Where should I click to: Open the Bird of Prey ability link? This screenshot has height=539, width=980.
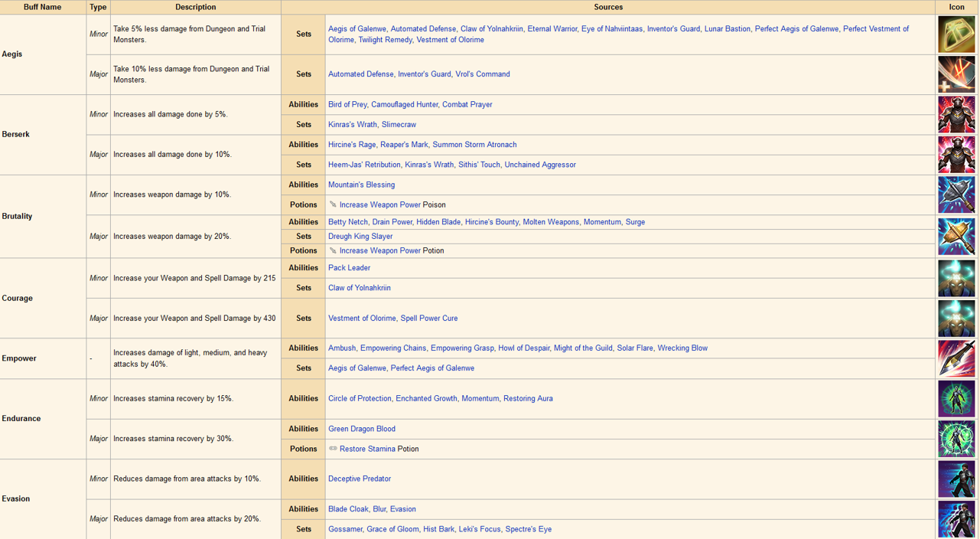pyautogui.click(x=347, y=104)
